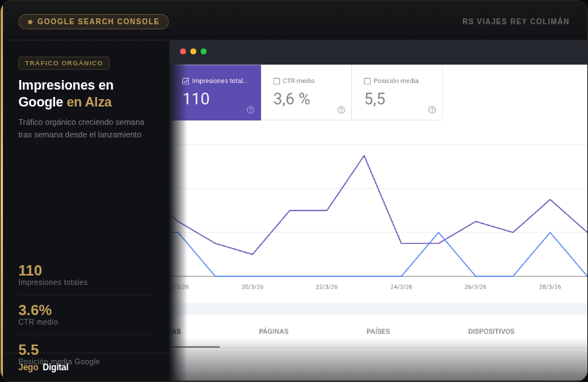Click the Google Search Console badge
Screen dimensions: 588x382
tap(94, 21)
